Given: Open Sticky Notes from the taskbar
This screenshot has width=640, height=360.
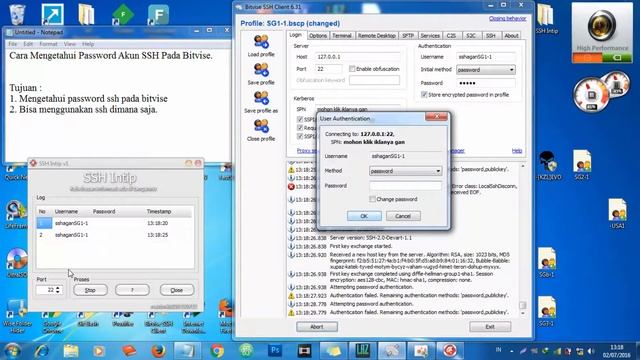Looking at the screenshot, I should pos(333,351).
